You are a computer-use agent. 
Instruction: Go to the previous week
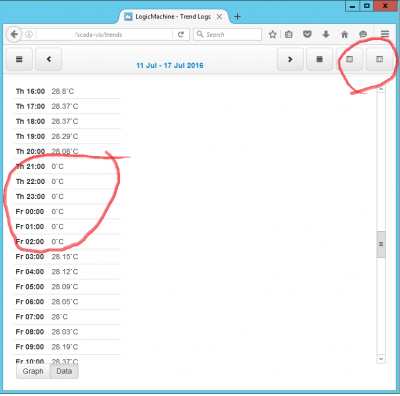(x=49, y=59)
